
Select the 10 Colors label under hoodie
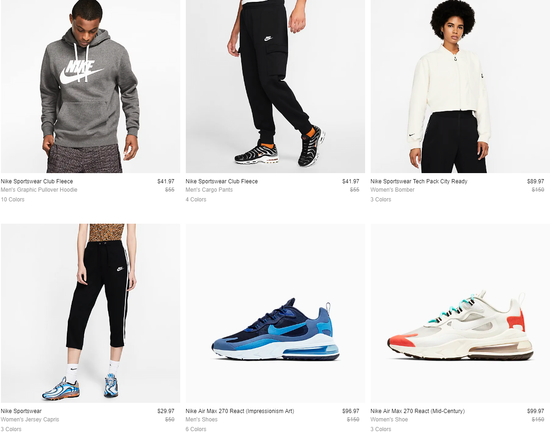point(13,200)
